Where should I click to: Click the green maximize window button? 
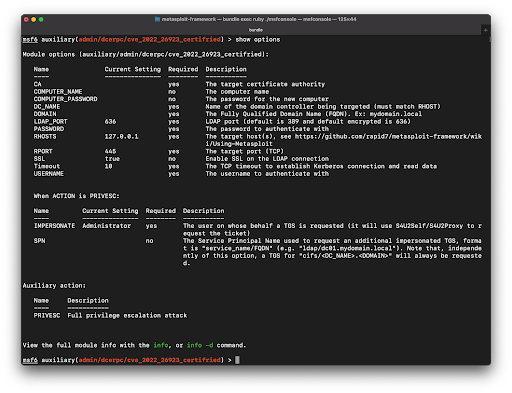coord(41,20)
